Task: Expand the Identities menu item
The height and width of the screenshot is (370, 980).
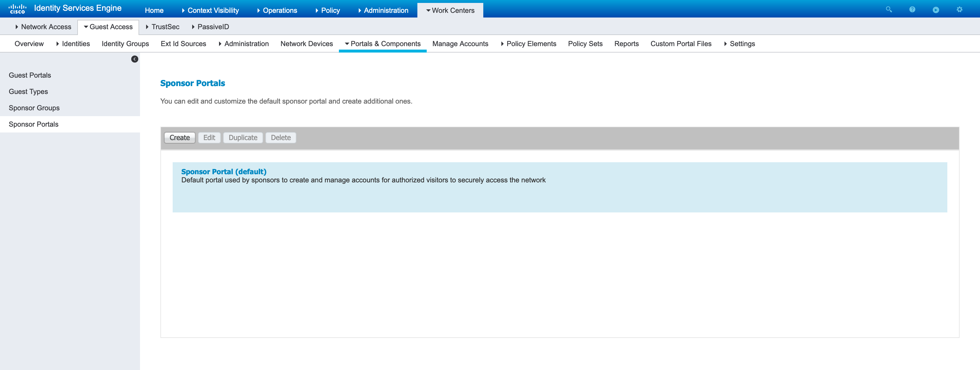Action: pos(73,44)
